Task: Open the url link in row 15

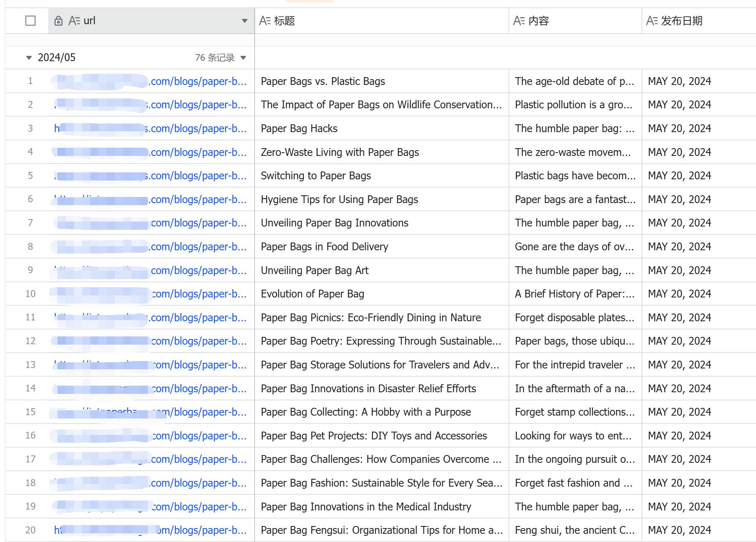Action: pos(205,412)
